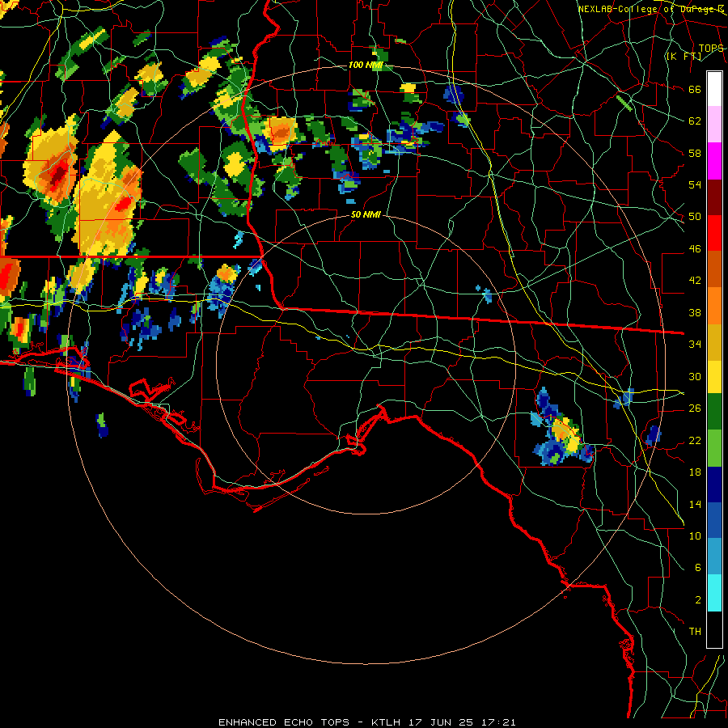Image resolution: width=728 pixels, height=728 pixels.
Task: Click the 58 legend value label
Action: pyautogui.click(x=695, y=153)
